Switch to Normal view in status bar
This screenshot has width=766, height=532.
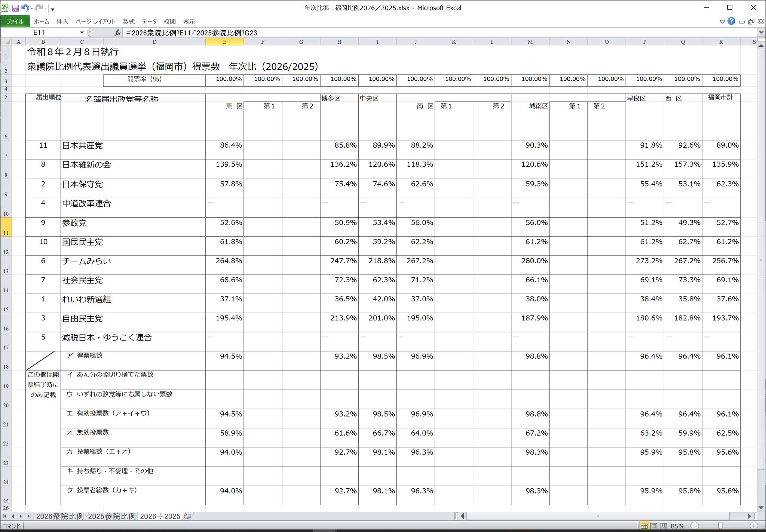tap(644, 526)
